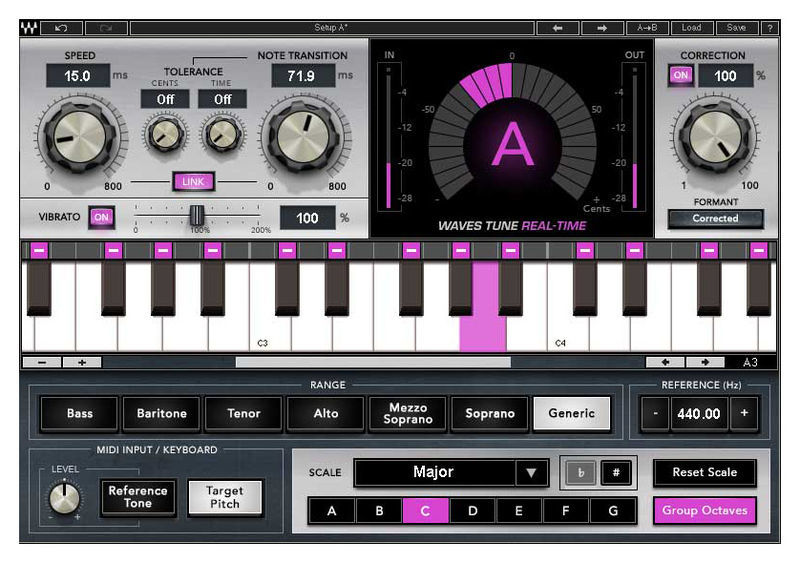Select the Baritone range
800x563 pixels.
point(162,413)
